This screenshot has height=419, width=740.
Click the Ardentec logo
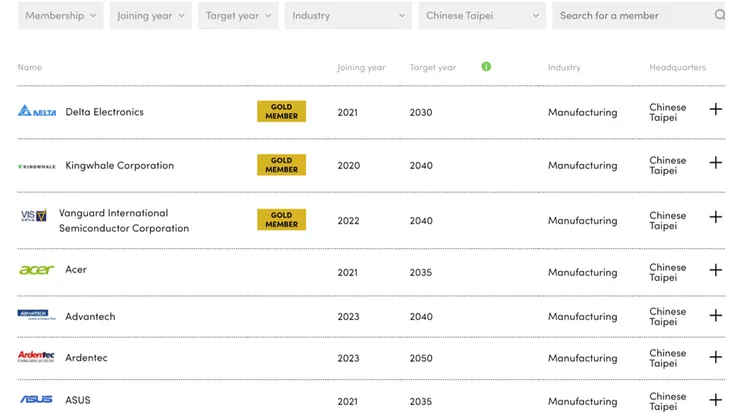(x=36, y=357)
